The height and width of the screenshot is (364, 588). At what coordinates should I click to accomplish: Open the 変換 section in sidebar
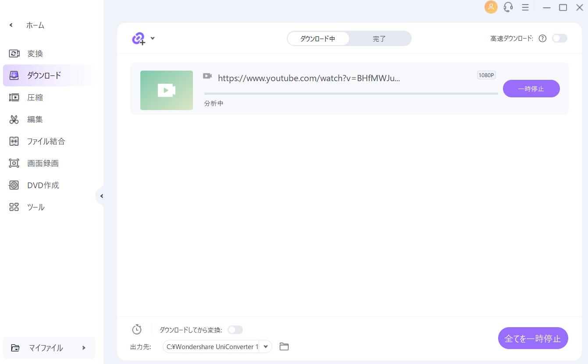[x=49, y=54]
